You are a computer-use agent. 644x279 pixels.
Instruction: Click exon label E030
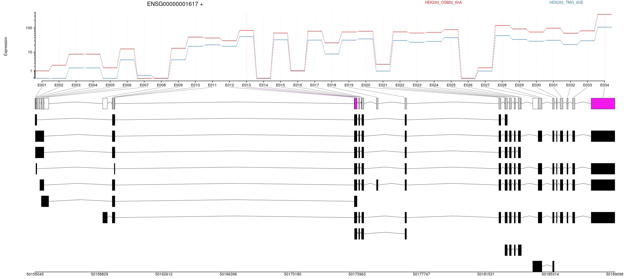[x=536, y=85]
